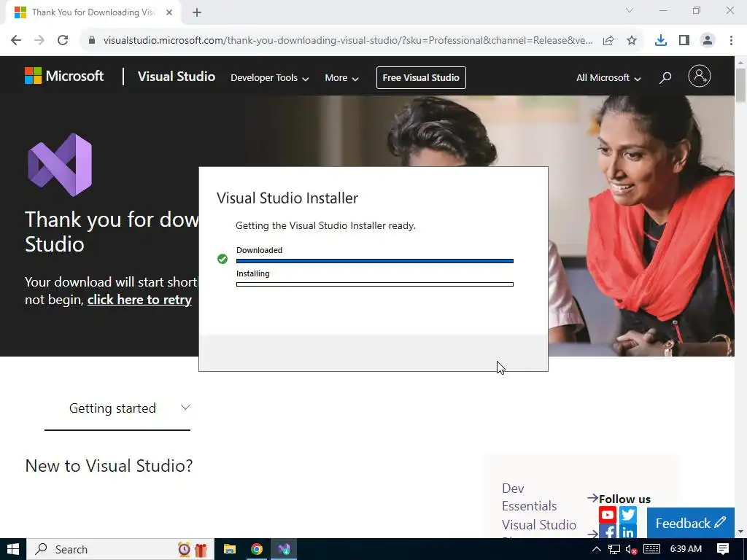This screenshot has width=747, height=560.
Task: Click the sign-in account icon on the site
Action: pyautogui.click(x=700, y=76)
